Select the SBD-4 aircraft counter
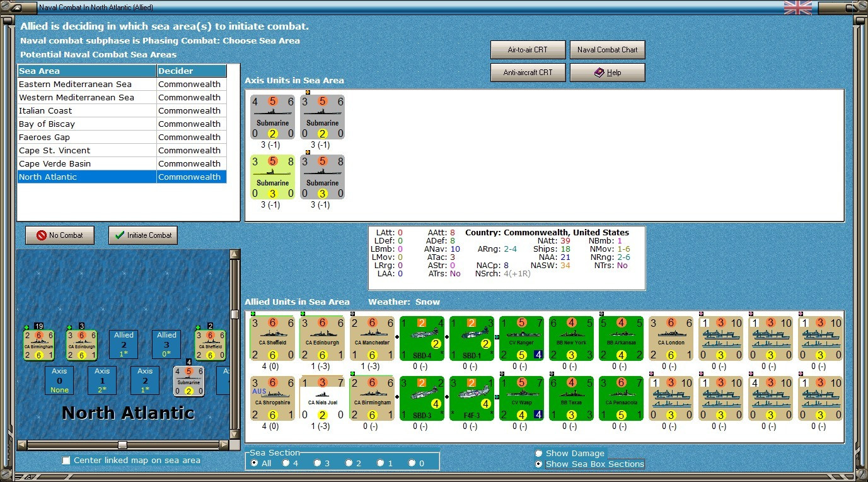The height and width of the screenshot is (482, 868). tap(422, 338)
